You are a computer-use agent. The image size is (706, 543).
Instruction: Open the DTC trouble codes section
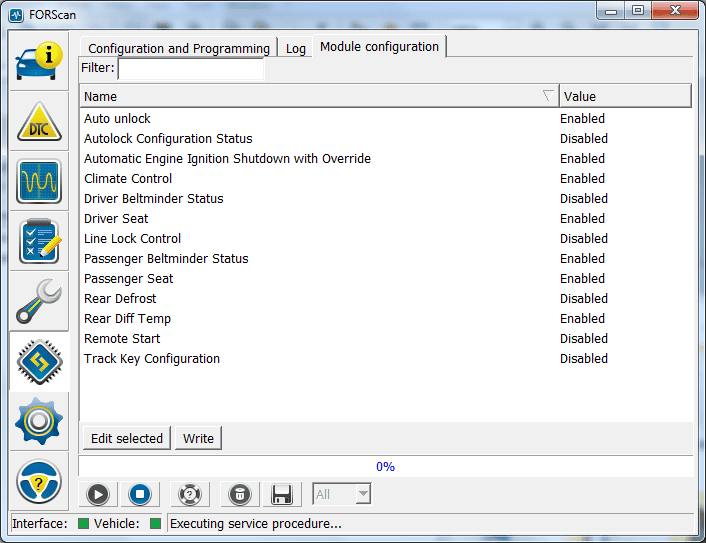point(39,121)
